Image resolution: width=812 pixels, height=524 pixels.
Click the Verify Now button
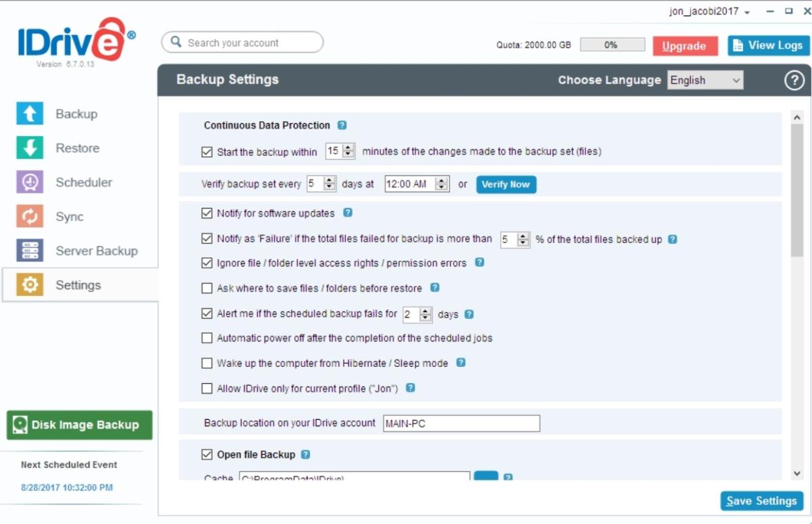(506, 184)
